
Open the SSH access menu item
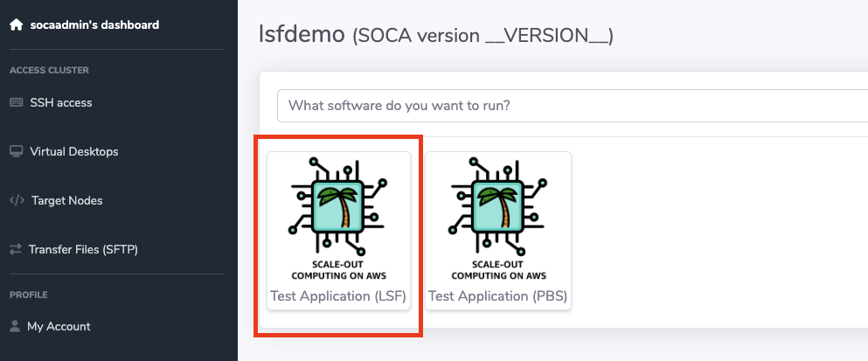coord(60,103)
